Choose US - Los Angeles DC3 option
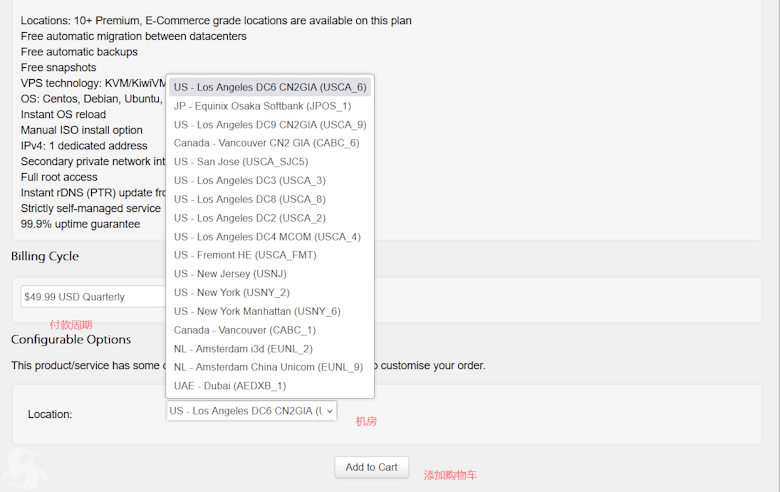780x492 pixels. (x=249, y=181)
